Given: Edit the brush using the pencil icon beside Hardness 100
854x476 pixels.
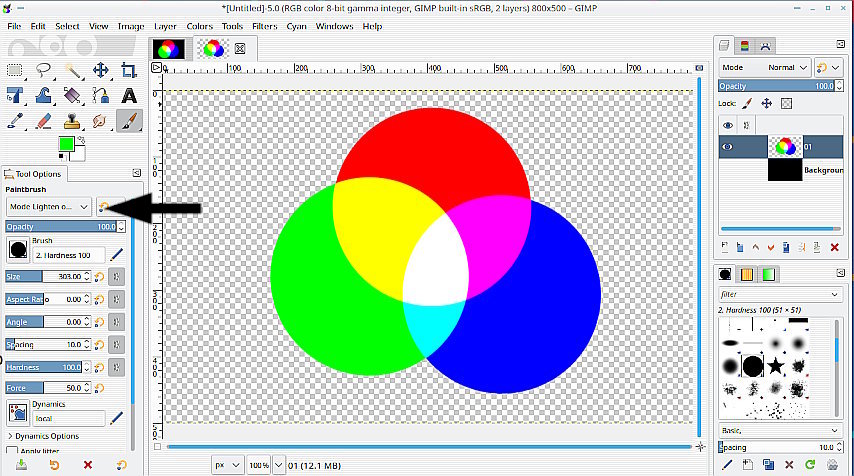Looking at the screenshot, I should pyautogui.click(x=116, y=254).
